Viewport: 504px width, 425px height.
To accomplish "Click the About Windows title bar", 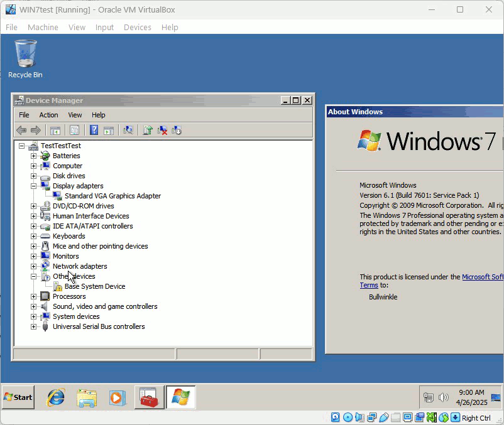I will [415, 112].
